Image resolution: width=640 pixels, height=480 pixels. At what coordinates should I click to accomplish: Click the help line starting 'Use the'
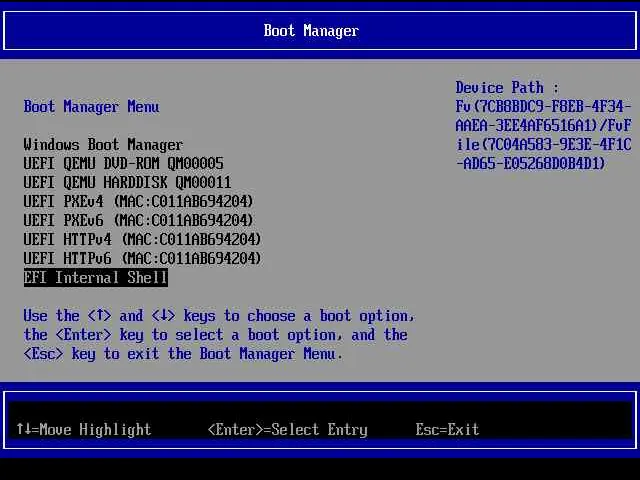(x=219, y=316)
